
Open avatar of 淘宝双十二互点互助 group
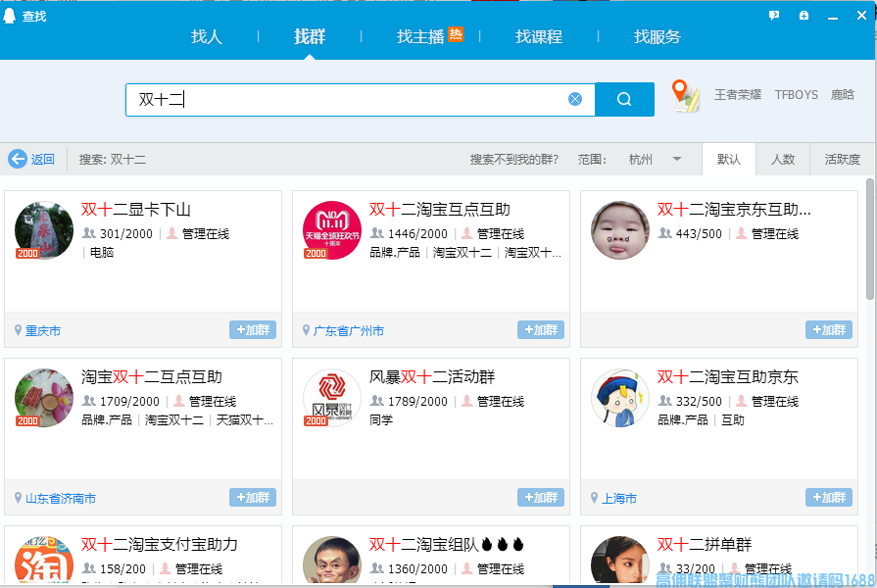pyautogui.click(x=44, y=398)
